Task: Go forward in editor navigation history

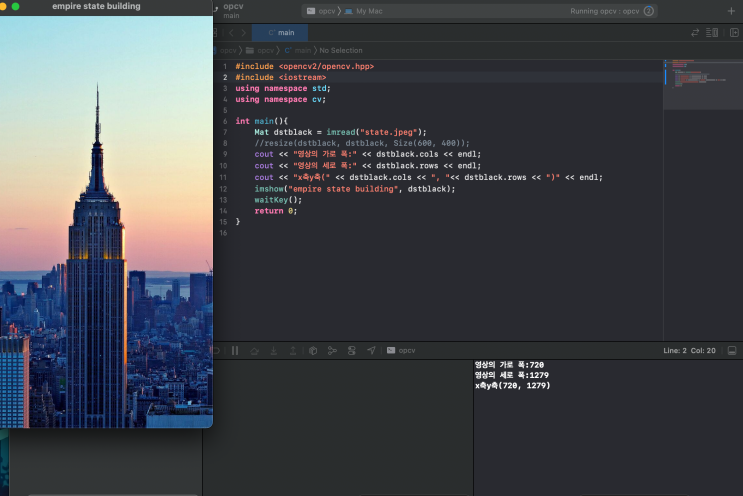Action: [244, 33]
